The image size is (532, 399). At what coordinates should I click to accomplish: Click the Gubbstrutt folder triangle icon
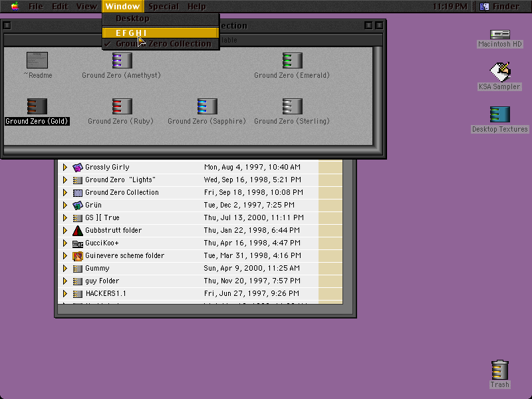[78, 231]
